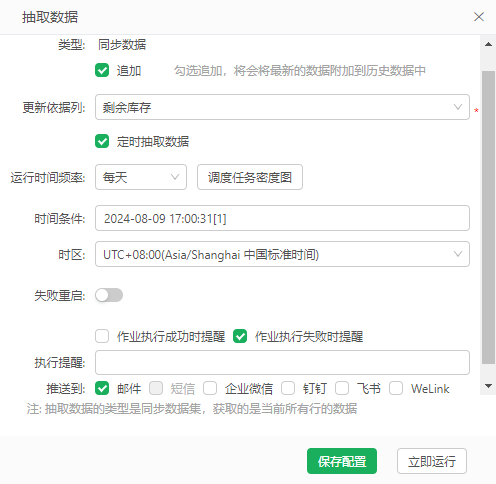Open the 时区 timezone dropdown

pyautogui.click(x=282, y=254)
